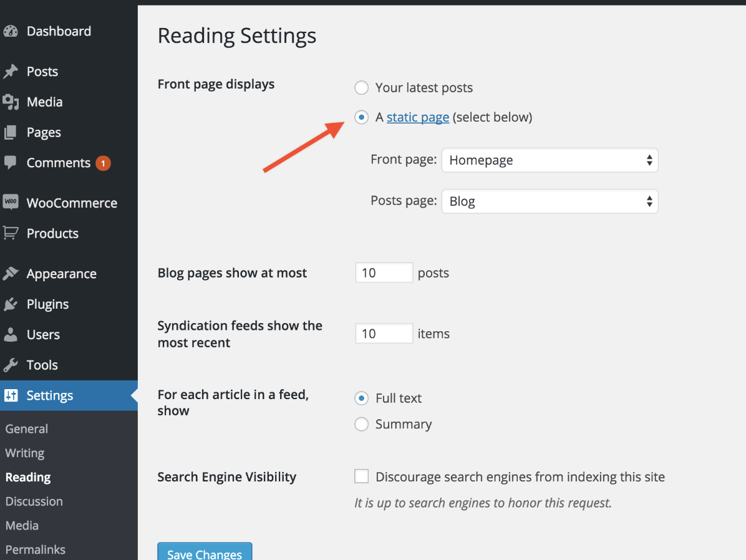Viewport: 746px width, 560px height.
Task: Click the Dashboard gauge icon
Action: (11, 31)
